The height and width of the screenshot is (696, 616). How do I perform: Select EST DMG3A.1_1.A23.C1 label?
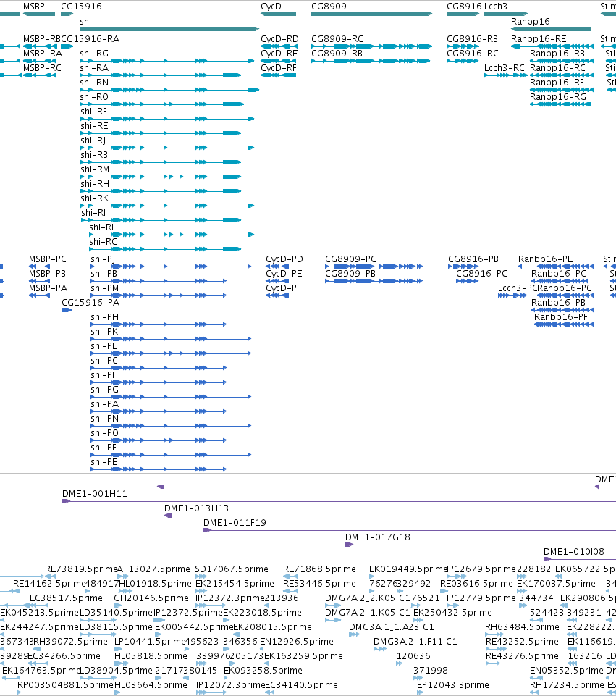point(392,627)
